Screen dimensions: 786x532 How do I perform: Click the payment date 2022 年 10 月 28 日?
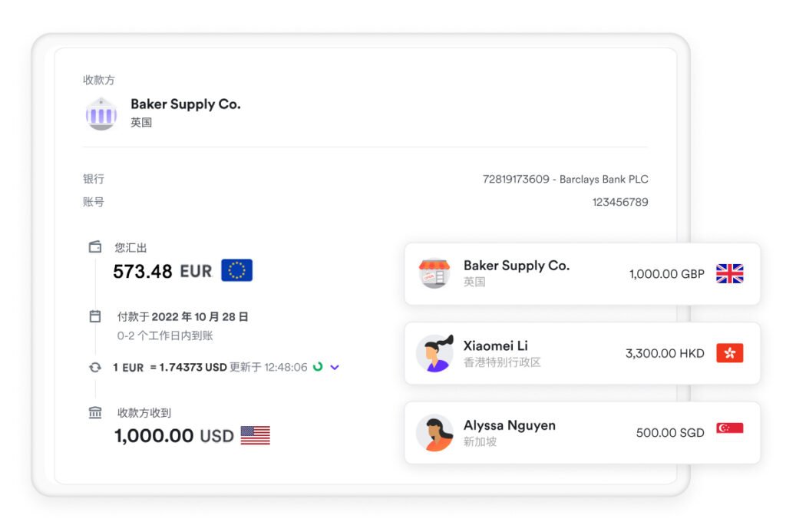[200, 317]
